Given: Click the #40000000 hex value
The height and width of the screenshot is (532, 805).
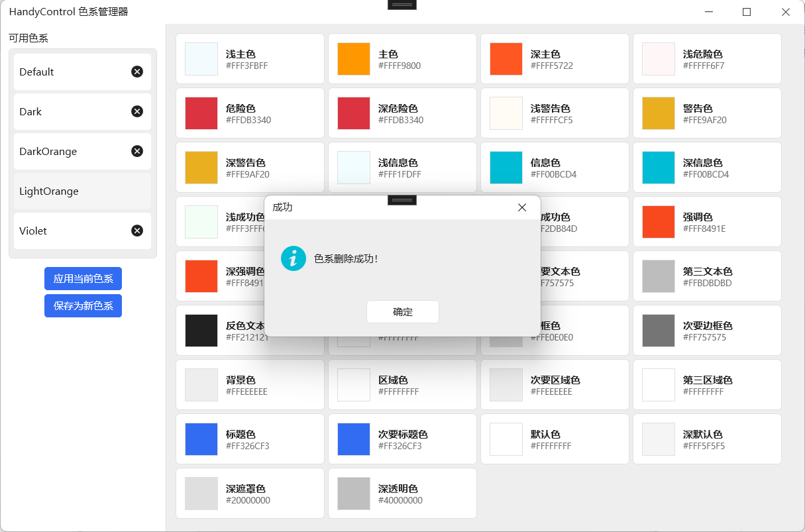Looking at the screenshot, I should tap(400, 501).
